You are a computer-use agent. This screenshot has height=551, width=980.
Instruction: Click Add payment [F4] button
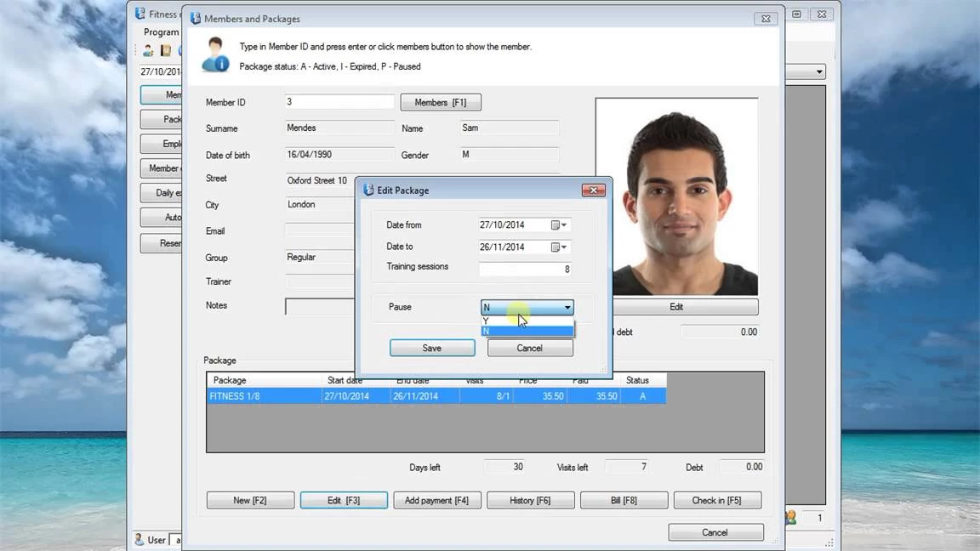click(436, 501)
